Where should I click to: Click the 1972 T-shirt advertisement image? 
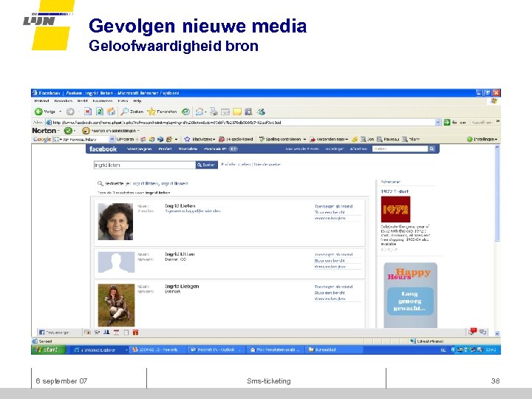coord(395,209)
